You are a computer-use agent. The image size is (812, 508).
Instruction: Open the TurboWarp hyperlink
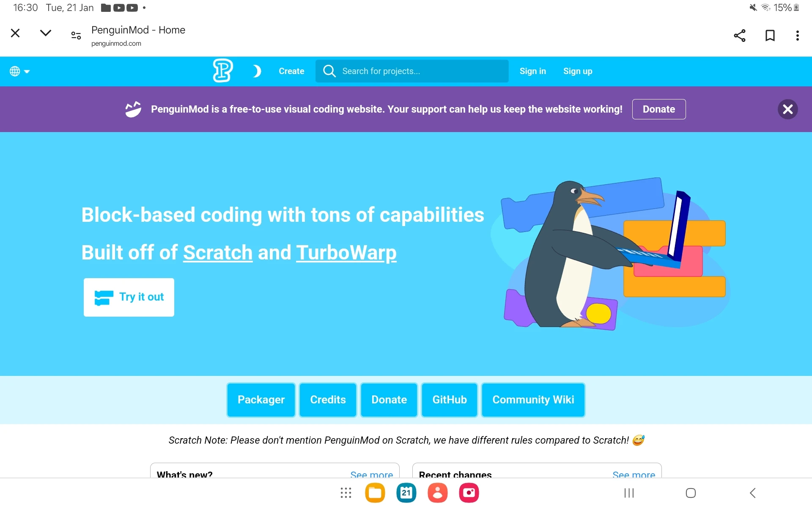pyautogui.click(x=346, y=253)
